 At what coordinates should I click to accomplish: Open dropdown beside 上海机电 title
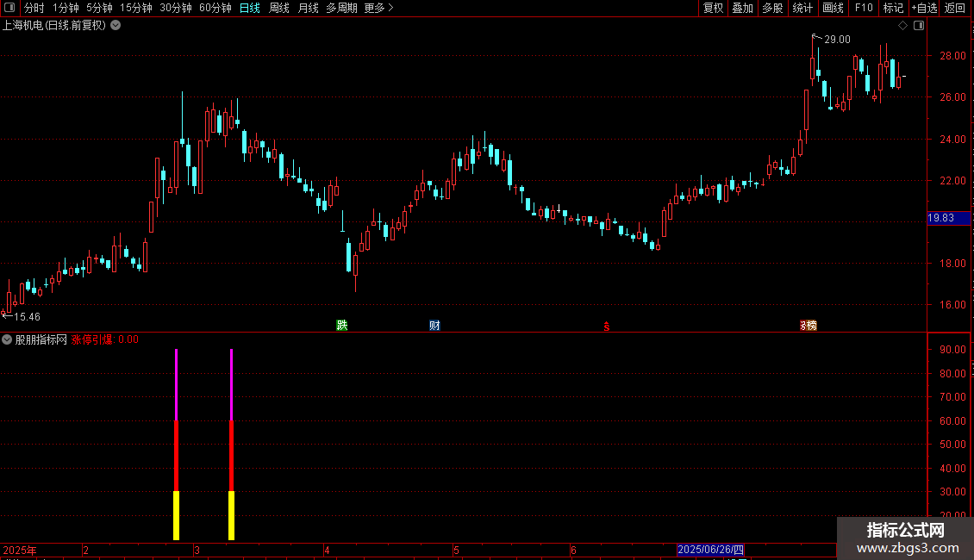click(x=116, y=26)
